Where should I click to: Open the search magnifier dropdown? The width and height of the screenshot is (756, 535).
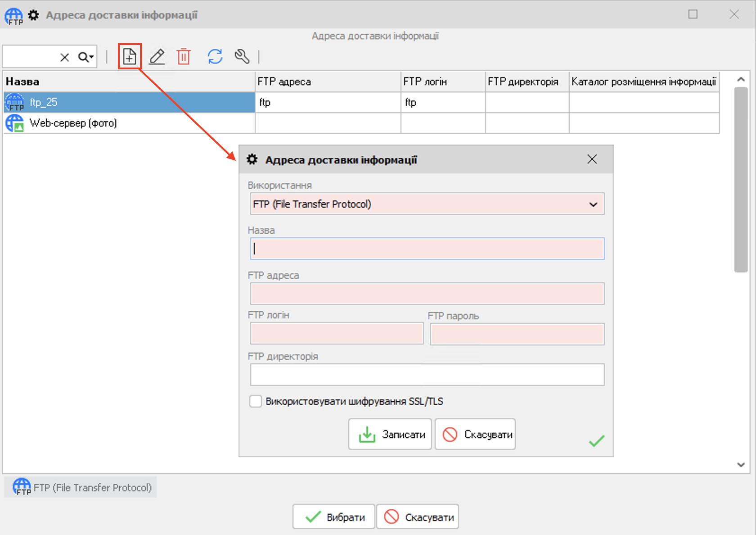click(86, 57)
